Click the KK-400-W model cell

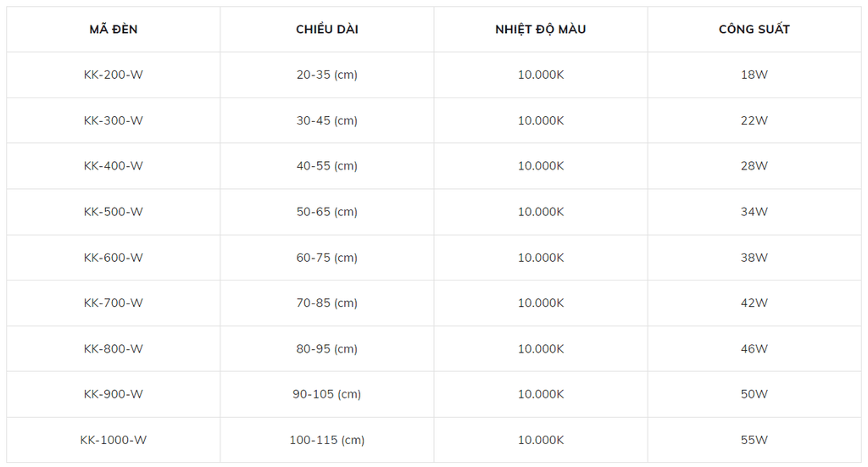click(114, 166)
